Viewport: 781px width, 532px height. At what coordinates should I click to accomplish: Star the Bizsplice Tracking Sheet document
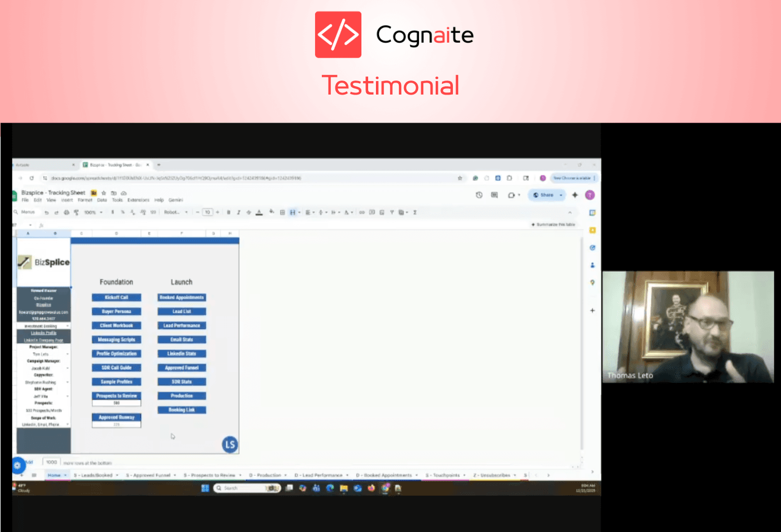[x=103, y=193]
